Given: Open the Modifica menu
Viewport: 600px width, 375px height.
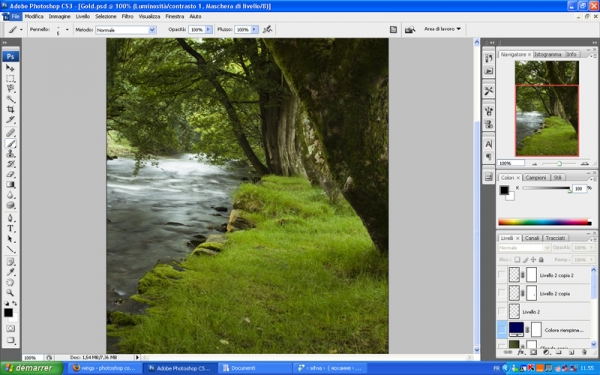Looking at the screenshot, I should (34, 16).
